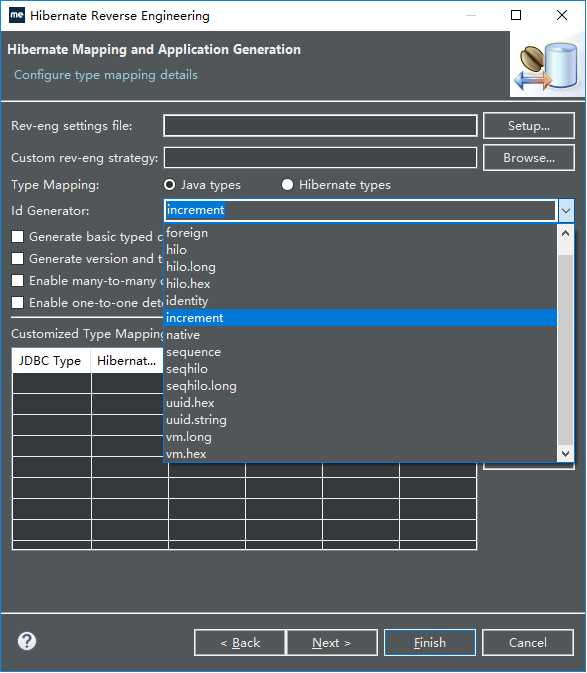Choose 'native' generator option

pos(360,335)
